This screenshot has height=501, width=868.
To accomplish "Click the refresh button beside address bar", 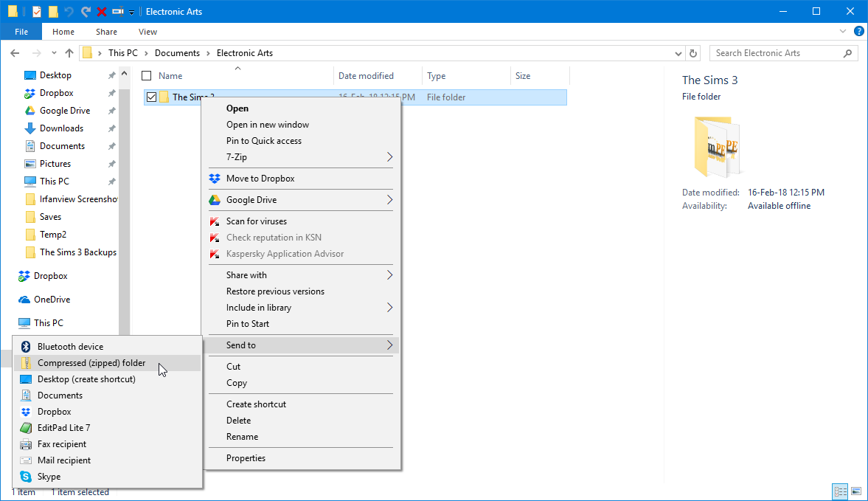I will (x=692, y=53).
